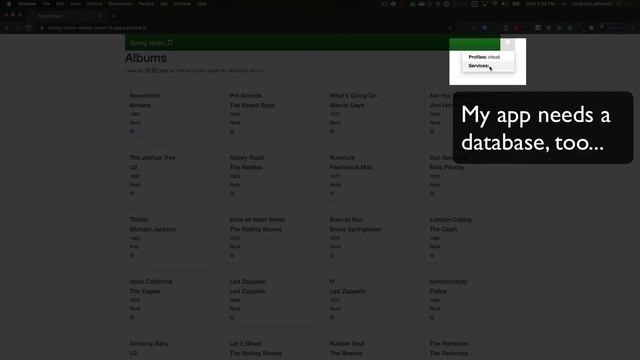Open the options icon under Abbey Road

(x=232, y=193)
